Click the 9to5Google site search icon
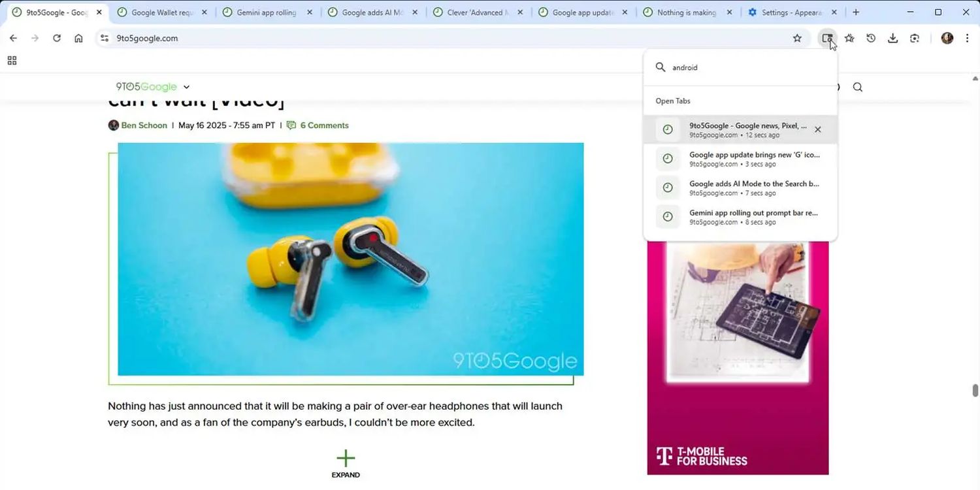Viewport: 980px width, 490px height. (x=858, y=87)
